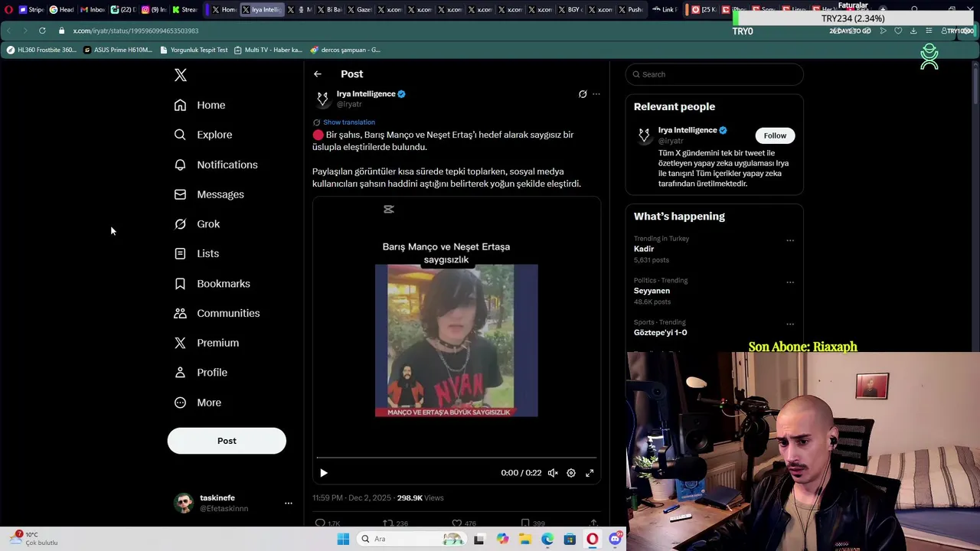
Task: Click the address bar padlock icon
Action: [x=62, y=31]
